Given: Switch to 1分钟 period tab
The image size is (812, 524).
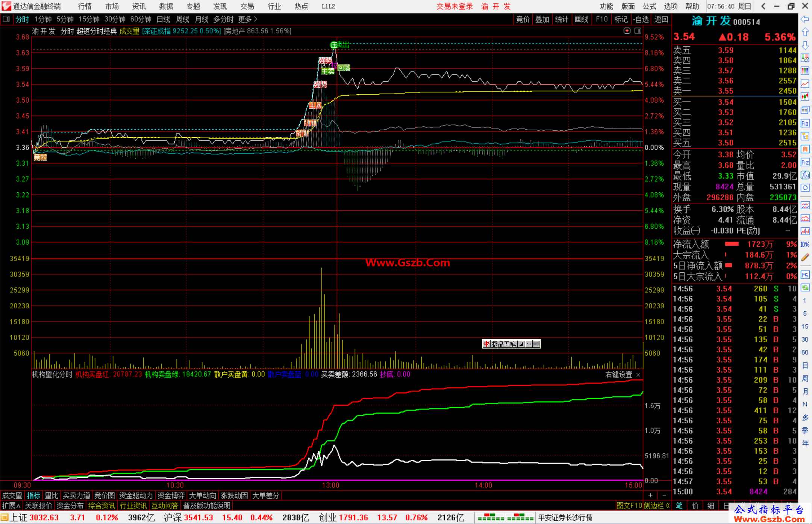Looking at the screenshot, I should (x=43, y=19).
